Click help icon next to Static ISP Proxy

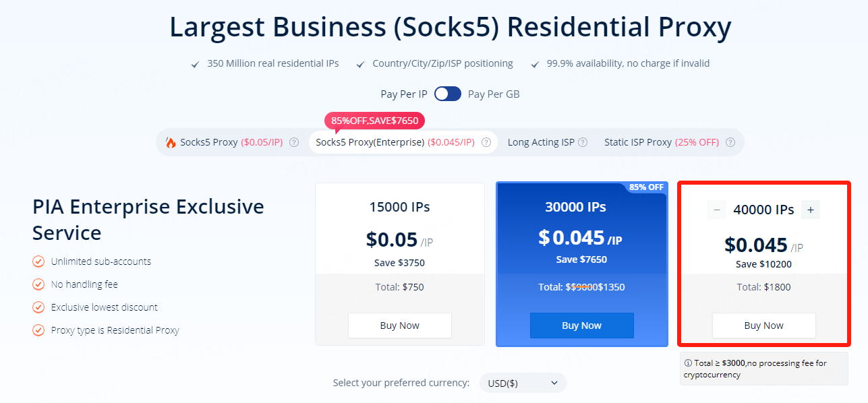[731, 142]
